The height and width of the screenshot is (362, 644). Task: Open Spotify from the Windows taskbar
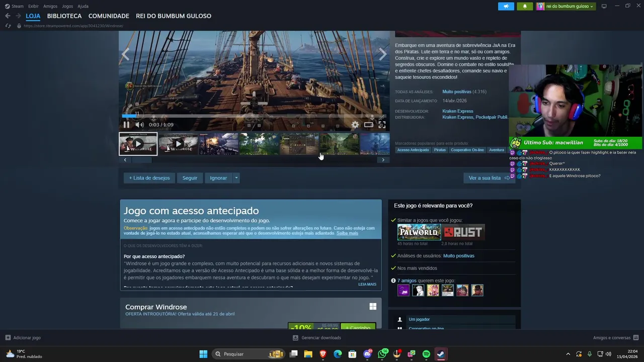426,354
